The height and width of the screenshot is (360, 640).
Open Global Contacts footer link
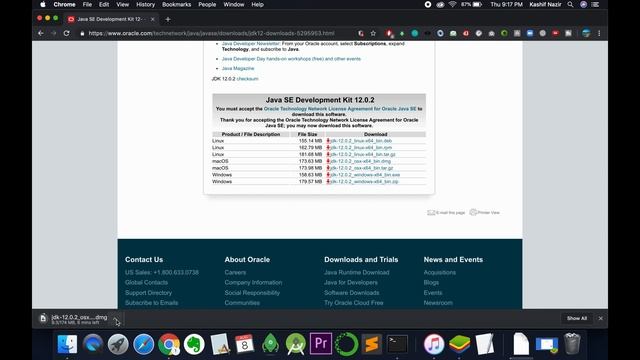pyautogui.click(x=146, y=282)
